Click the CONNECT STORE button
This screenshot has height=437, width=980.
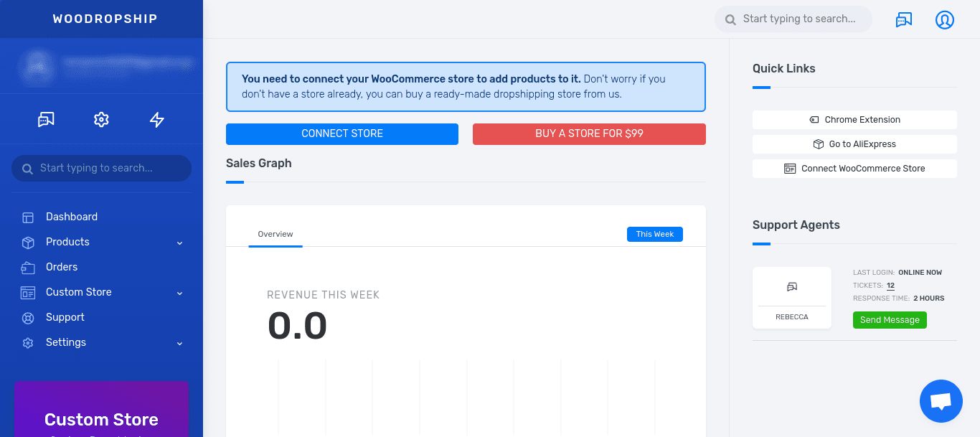[342, 133]
